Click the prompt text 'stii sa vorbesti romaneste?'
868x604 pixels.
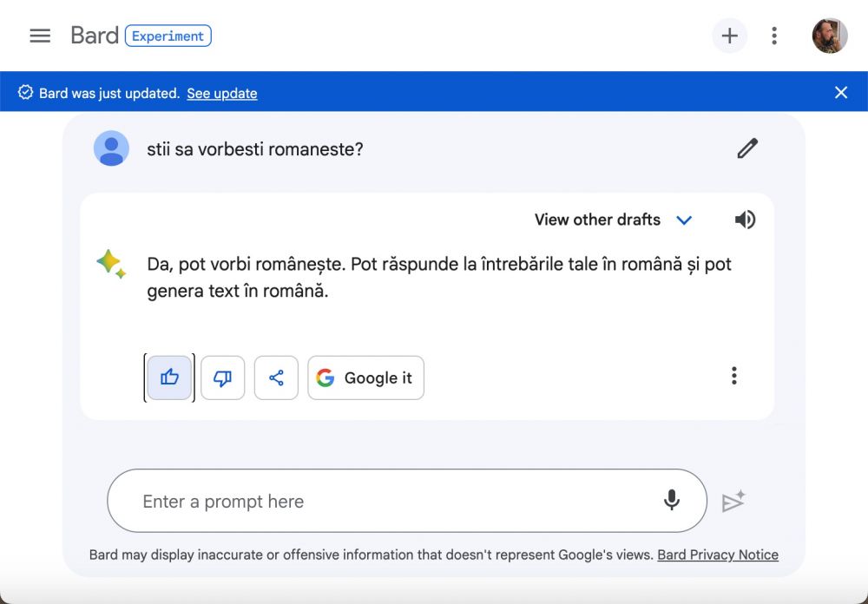point(254,149)
